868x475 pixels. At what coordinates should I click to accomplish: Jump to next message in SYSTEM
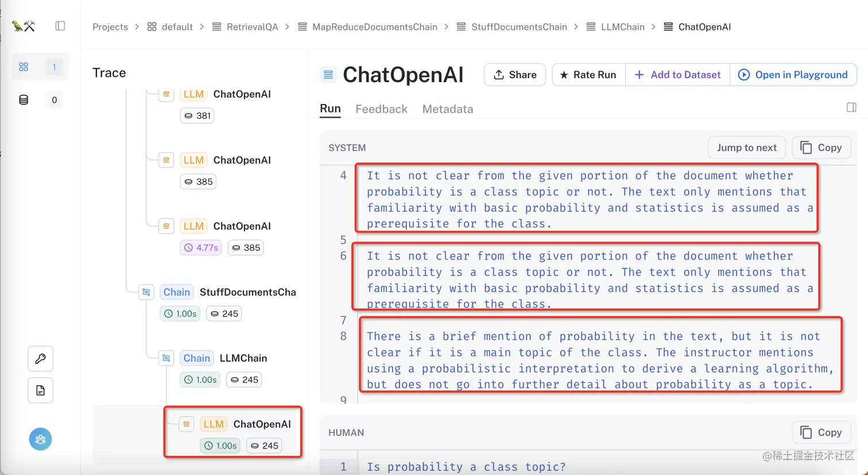(746, 148)
